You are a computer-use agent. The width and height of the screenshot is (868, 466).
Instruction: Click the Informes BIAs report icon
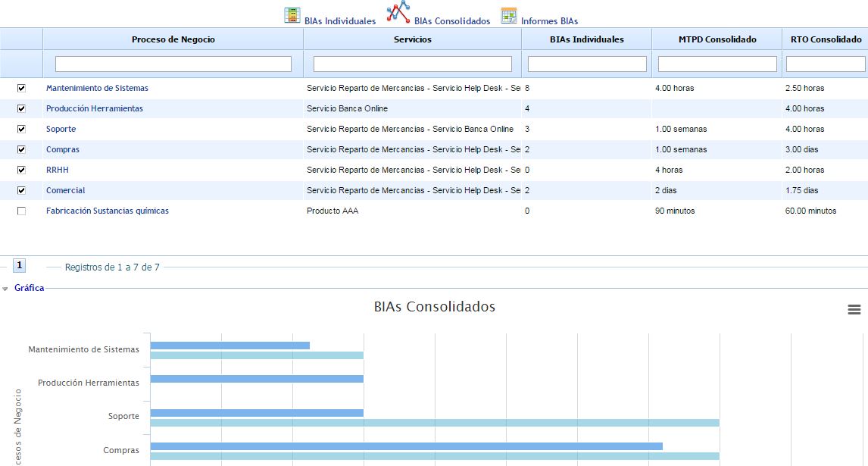point(508,16)
